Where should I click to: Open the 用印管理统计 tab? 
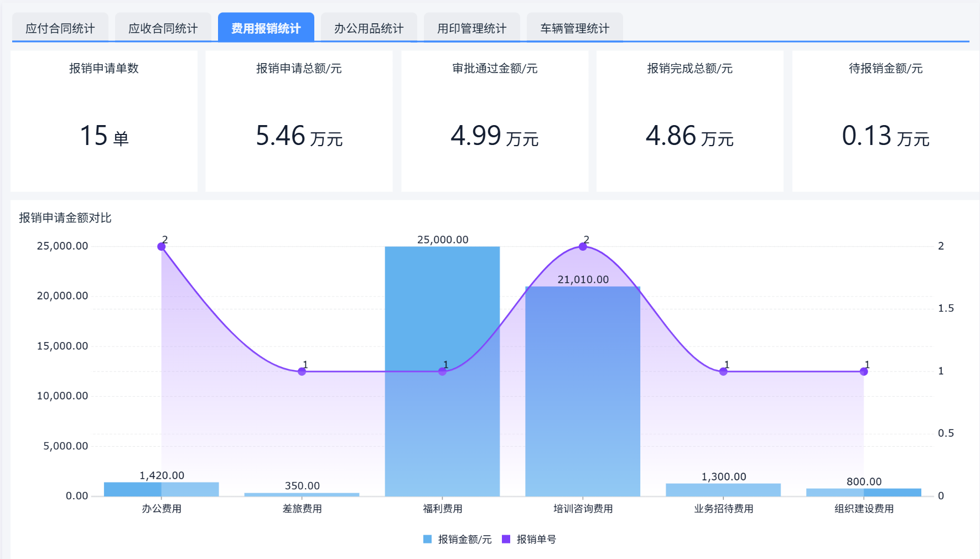click(x=471, y=27)
